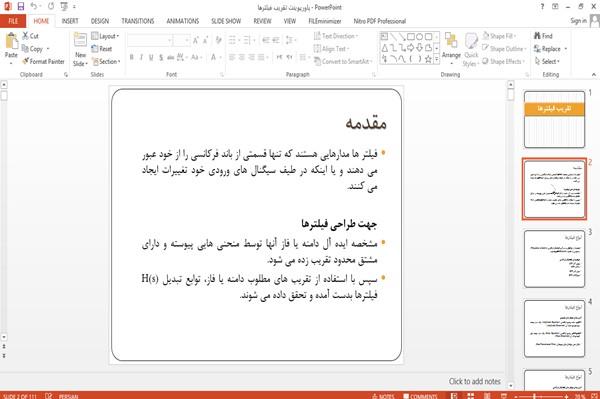Select the rectangle shape in gallery

pos(411,37)
